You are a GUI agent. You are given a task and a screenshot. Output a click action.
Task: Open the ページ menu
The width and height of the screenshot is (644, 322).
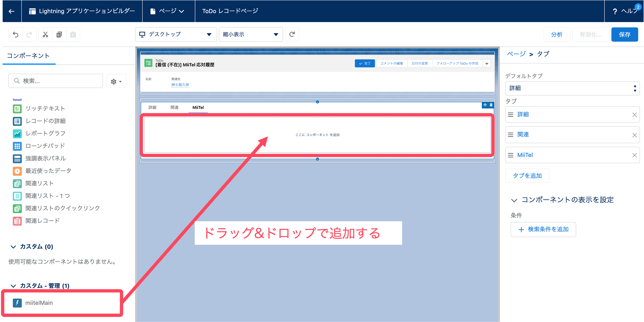[169, 11]
